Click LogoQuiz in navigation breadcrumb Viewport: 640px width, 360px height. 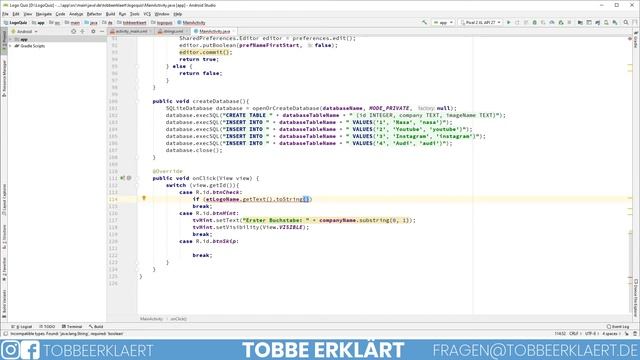pos(16,23)
